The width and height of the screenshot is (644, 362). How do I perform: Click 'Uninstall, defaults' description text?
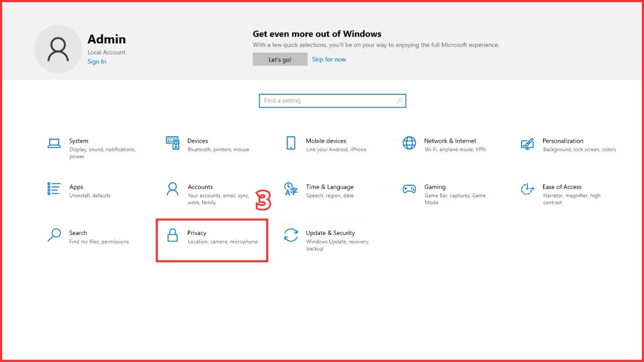click(90, 196)
